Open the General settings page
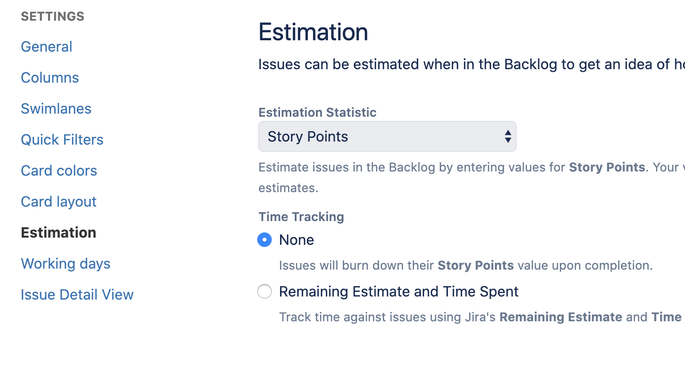Screen dimensions: 685x375 point(46,47)
